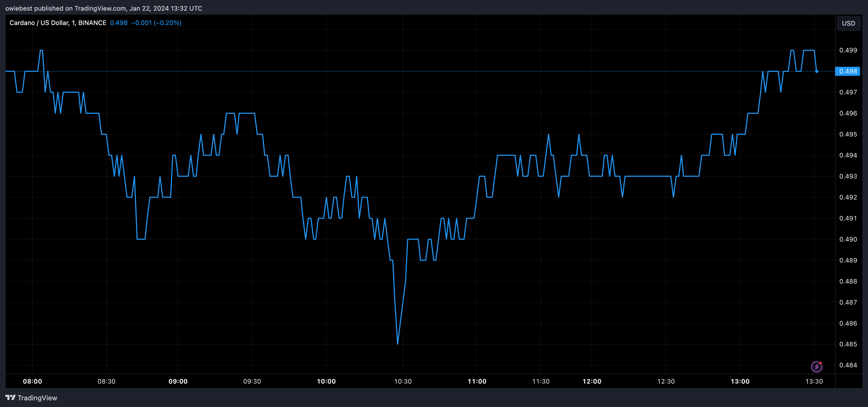
Task: Click the 0.490 price axis label
Action: coord(848,239)
